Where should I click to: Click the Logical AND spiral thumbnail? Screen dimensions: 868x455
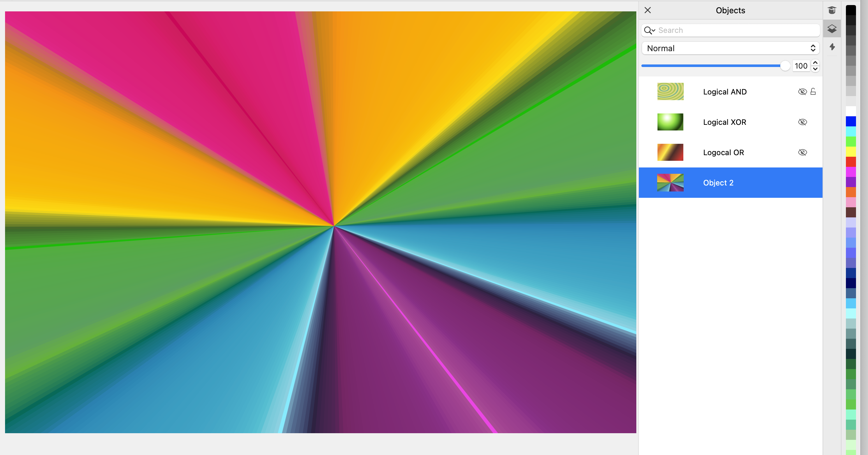670,91
